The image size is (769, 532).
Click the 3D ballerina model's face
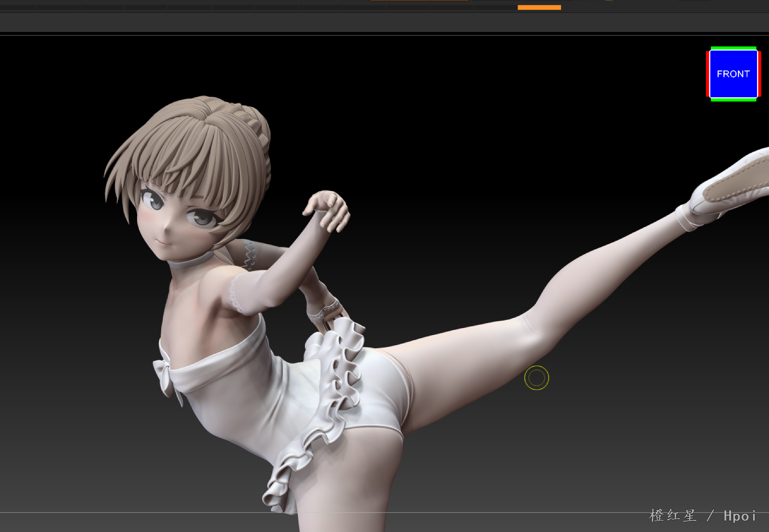click(x=178, y=222)
